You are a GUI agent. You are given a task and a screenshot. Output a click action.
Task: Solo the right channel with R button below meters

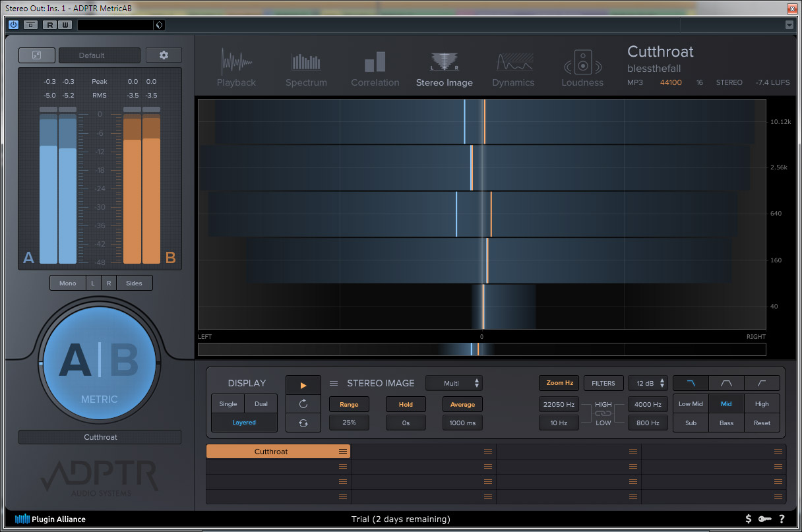[x=109, y=283]
